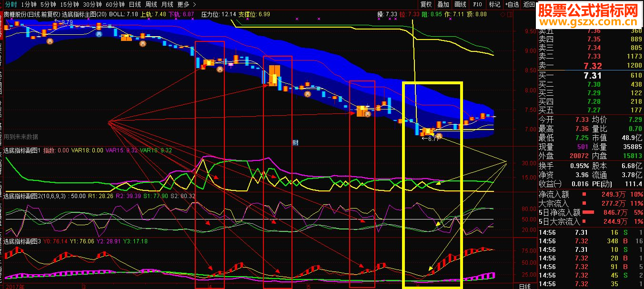The image size is (644, 289).
Task: Click the 上轨: 7.48 value
Action: [x=153, y=14]
